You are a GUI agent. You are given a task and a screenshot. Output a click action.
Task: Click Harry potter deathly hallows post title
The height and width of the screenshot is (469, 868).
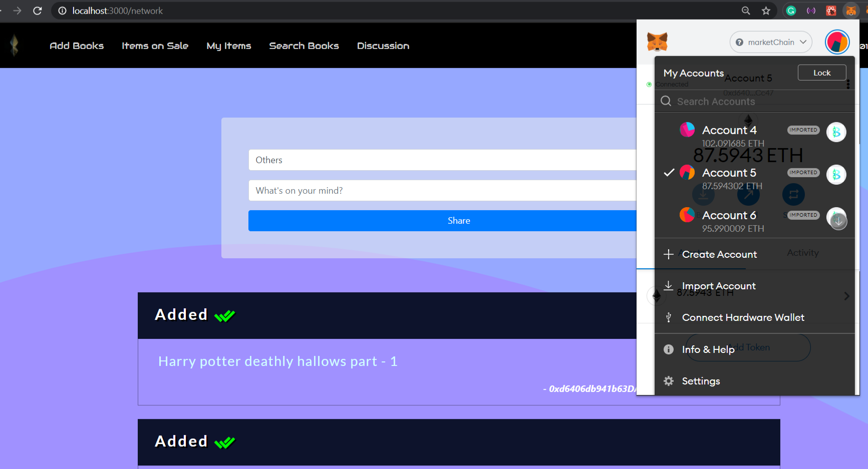click(x=278, y=361)
